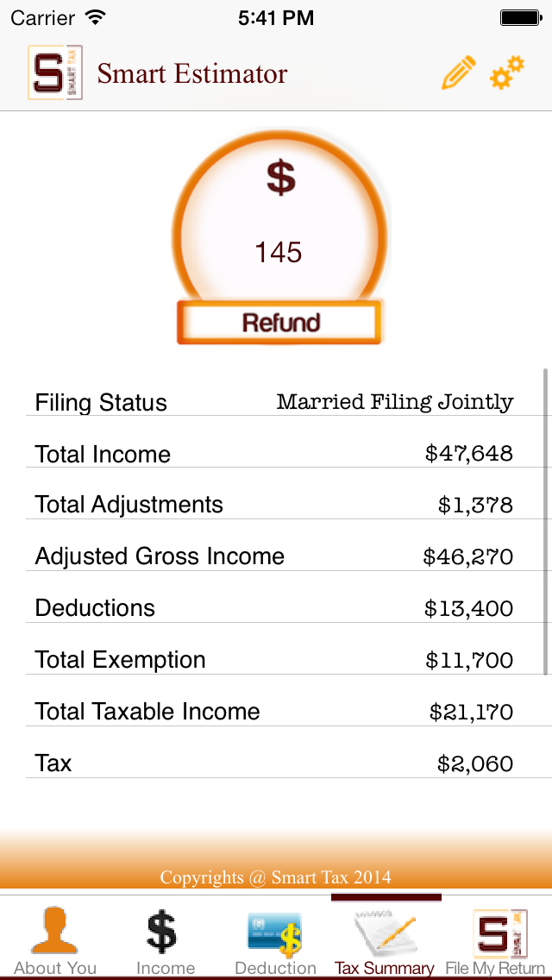Select the pencil edit icon
The height and width of the screenshot is (980, 552).
(458, 72)
